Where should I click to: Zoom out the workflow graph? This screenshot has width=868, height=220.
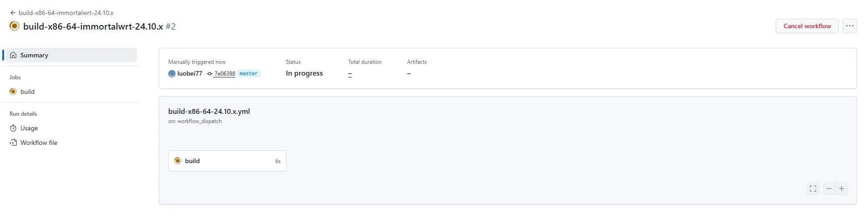pos(829,189)
